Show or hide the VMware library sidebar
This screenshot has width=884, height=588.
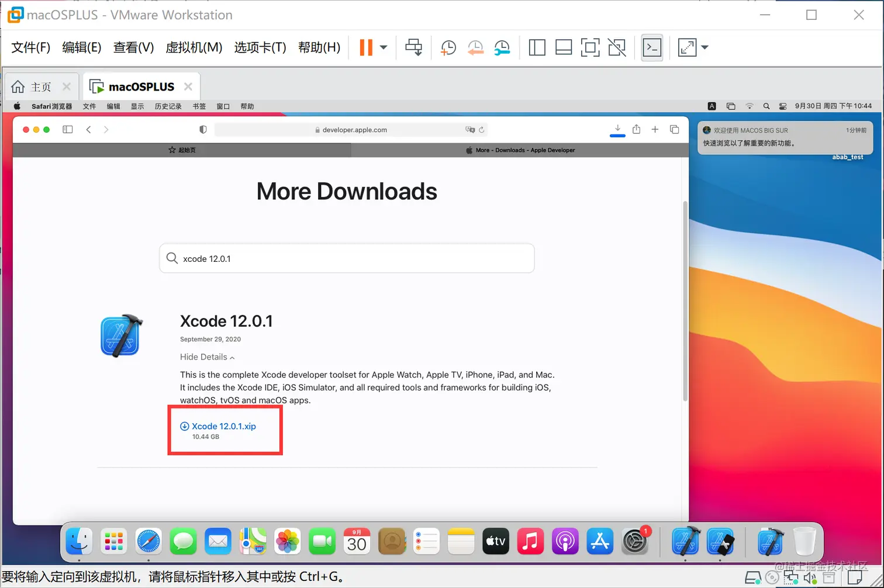pos(537,47)
